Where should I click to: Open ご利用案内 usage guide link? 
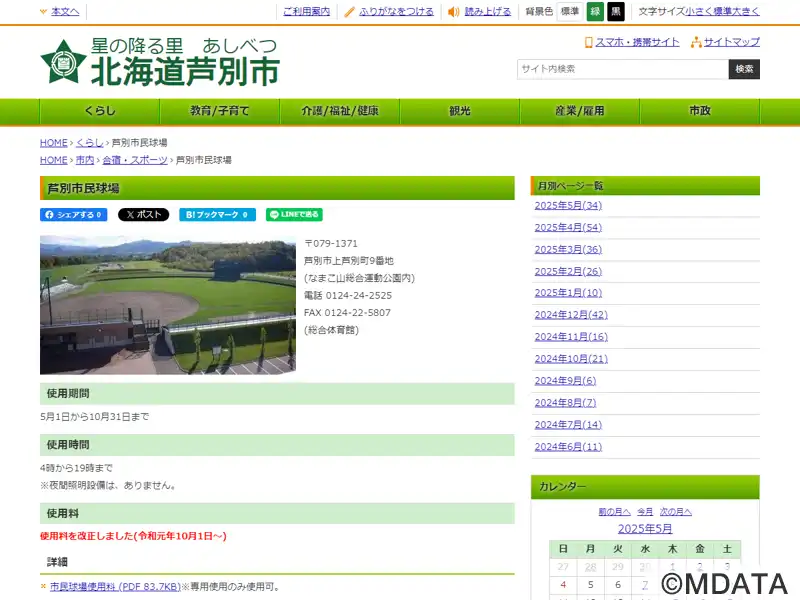point(307,11)
